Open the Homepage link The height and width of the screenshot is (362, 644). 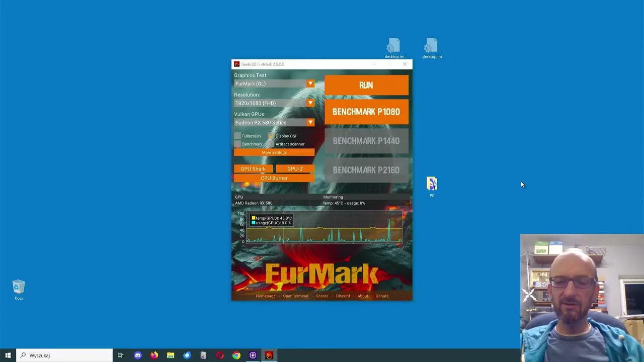pos(266,296)
